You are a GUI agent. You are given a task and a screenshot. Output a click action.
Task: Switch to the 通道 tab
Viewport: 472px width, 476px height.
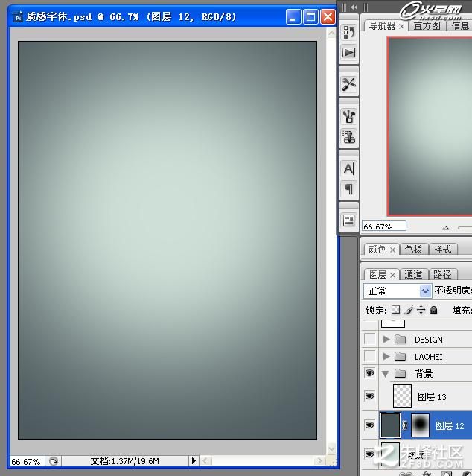[x=413, y=274]
